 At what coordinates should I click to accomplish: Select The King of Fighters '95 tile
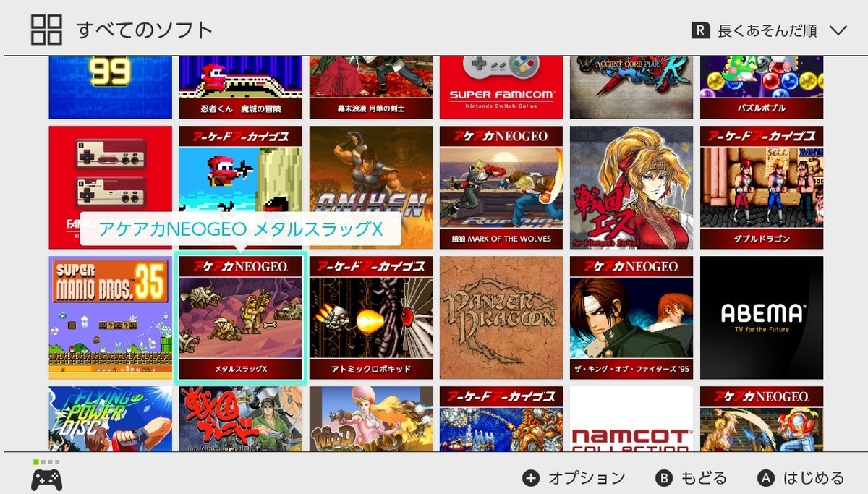tap(631, 318)
